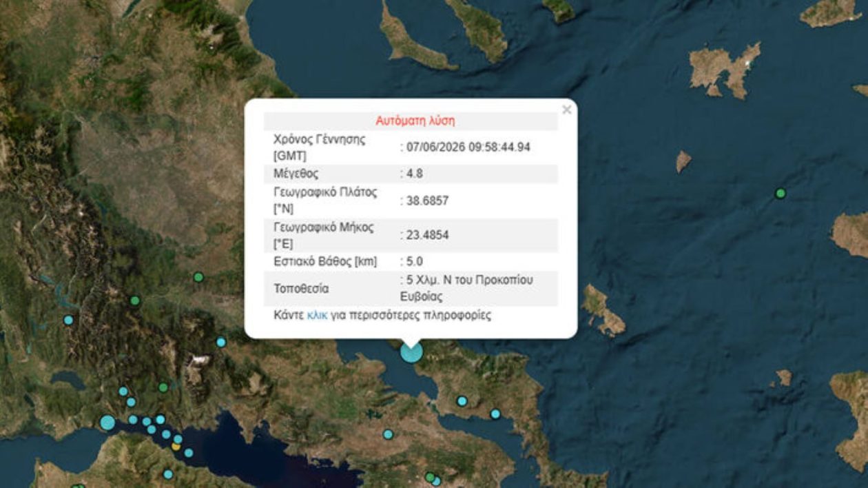
Task: Click the focal depth value '5.0'
Action: tap(414, 261)
